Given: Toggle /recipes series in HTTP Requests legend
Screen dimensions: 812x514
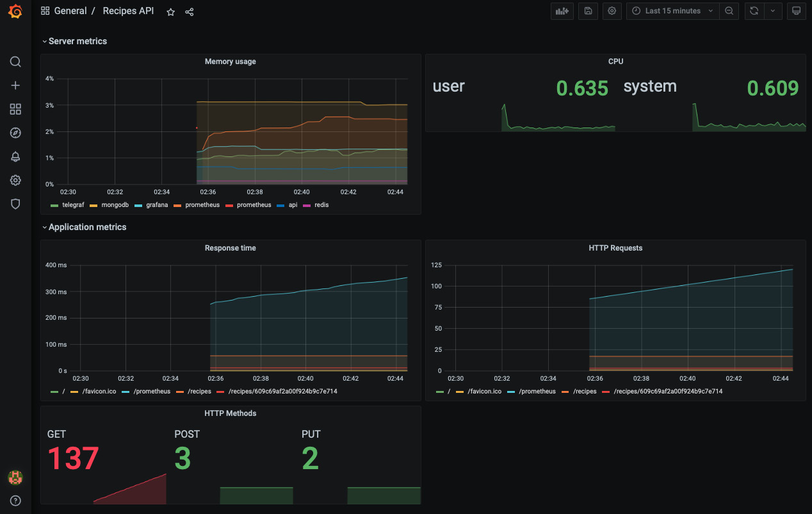Looking at the screenshot, I should 584,391.
